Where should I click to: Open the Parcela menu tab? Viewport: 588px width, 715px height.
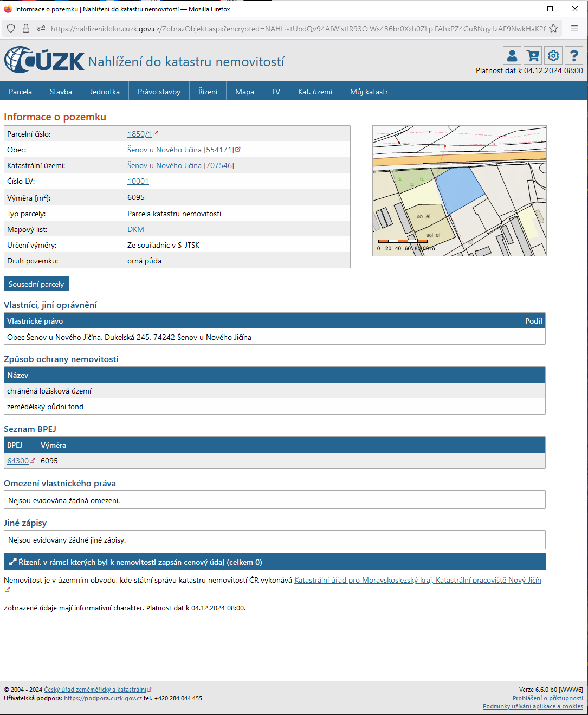click(21, 92)
